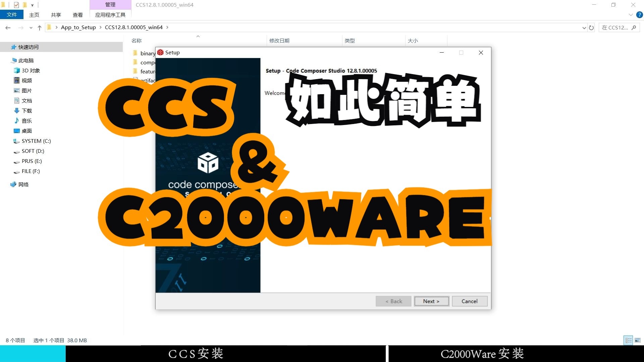The image size is (644, 362).
Task: Click the blue help question-mark icon
Action: 639,14
